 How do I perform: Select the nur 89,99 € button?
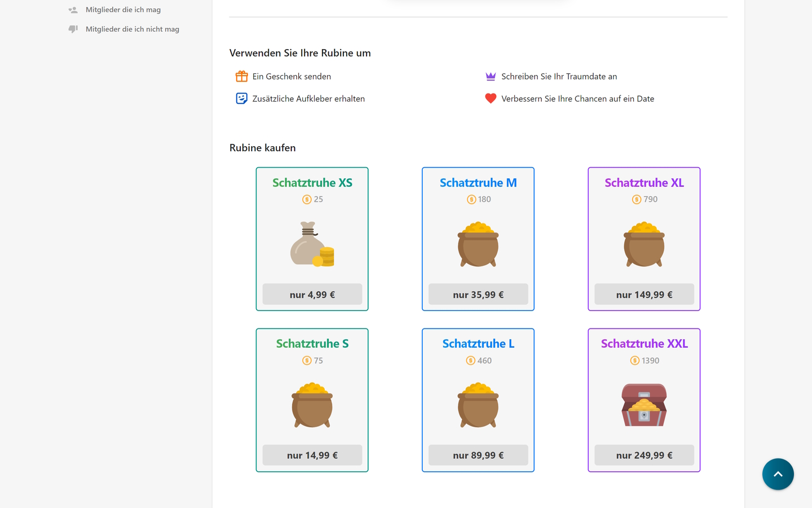tap(478, 456)
